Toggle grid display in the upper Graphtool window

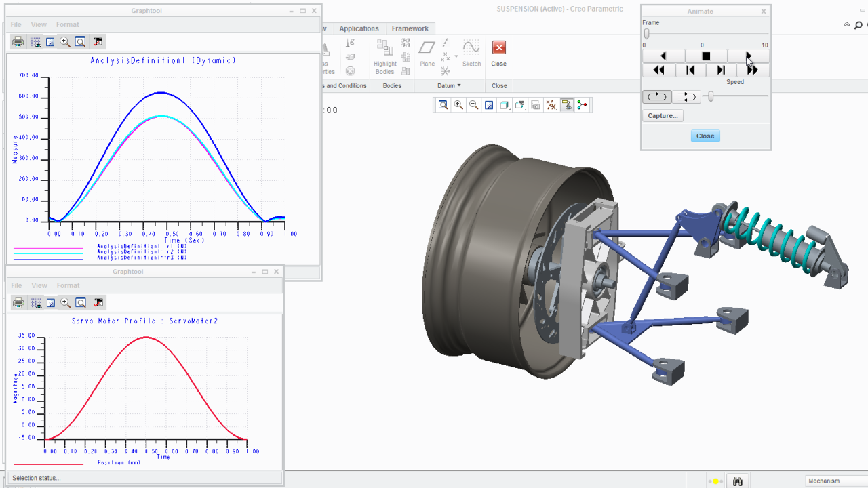(x=36, y=42)
